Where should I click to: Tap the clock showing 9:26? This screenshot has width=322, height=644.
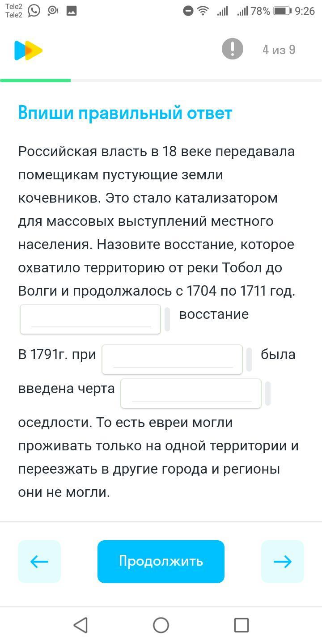pyautogui.click(x=305, y=11)
